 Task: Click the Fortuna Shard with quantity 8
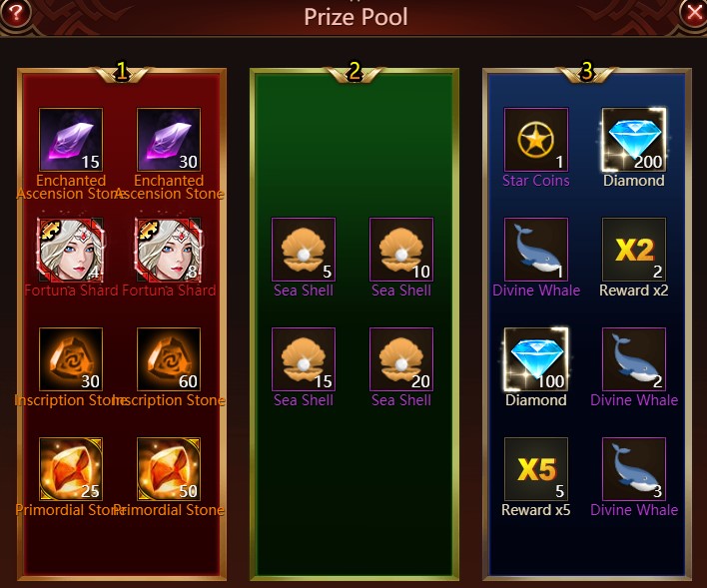(x=169, y=250)
